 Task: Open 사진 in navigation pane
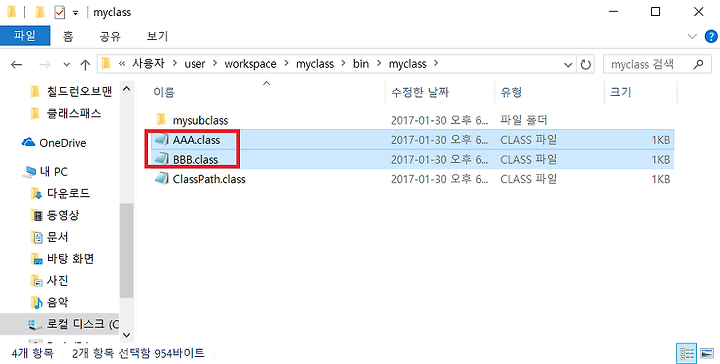[57, 280]
